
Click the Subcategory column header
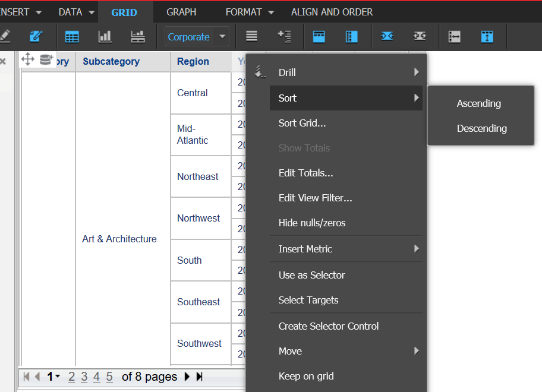[x=111, y=62]
